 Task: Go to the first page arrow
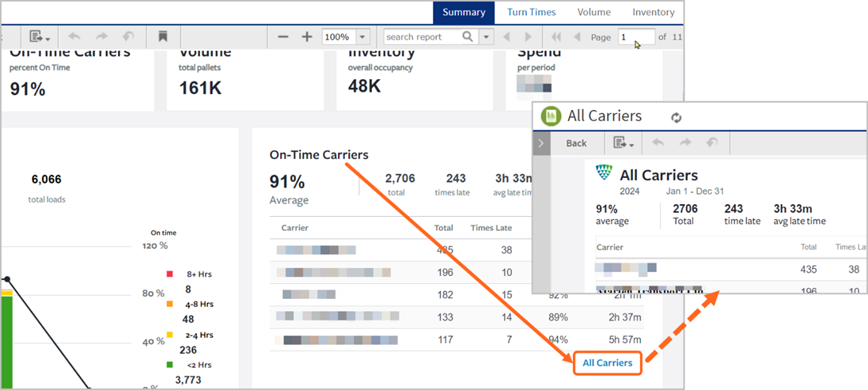556,37
